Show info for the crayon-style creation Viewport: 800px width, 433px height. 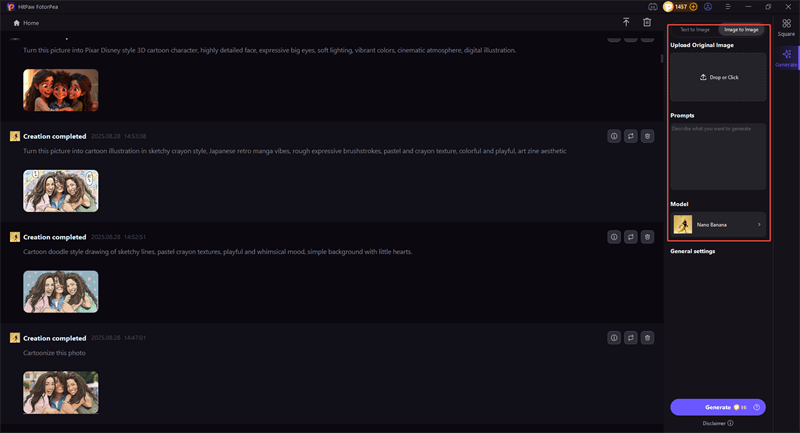coord(613,136)
